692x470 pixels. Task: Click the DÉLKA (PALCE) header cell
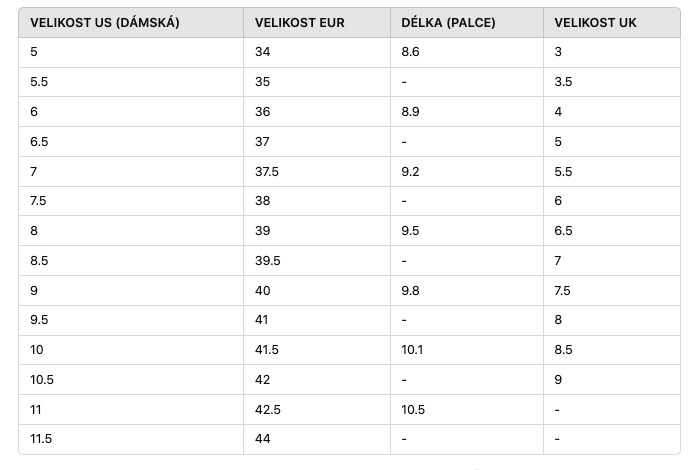[x=467, y=23]
